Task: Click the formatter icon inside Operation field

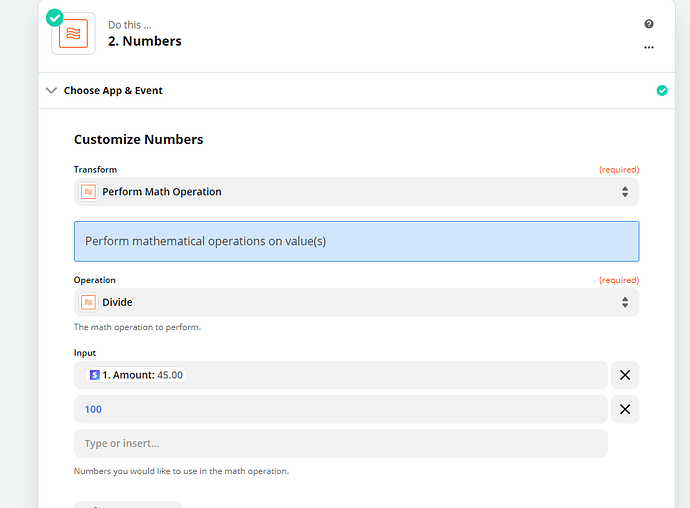Action: coord(88,302)
